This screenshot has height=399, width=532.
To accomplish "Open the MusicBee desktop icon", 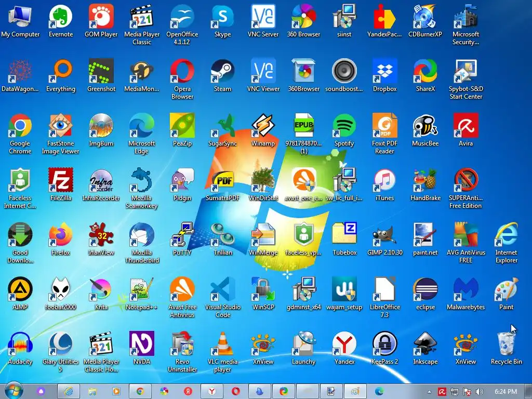I will point(425,130).
